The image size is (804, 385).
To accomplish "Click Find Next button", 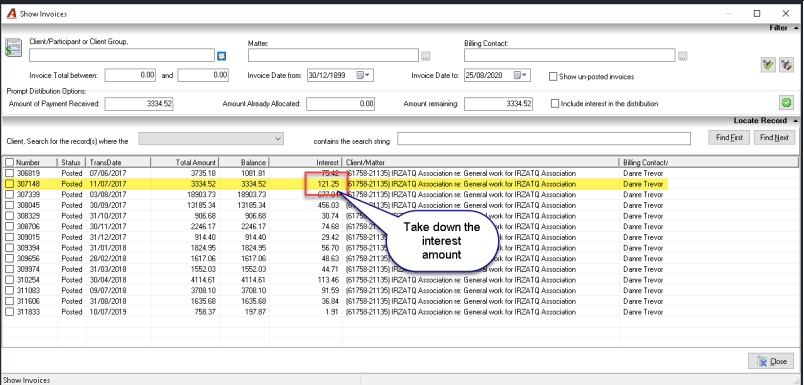I will 774,138.
